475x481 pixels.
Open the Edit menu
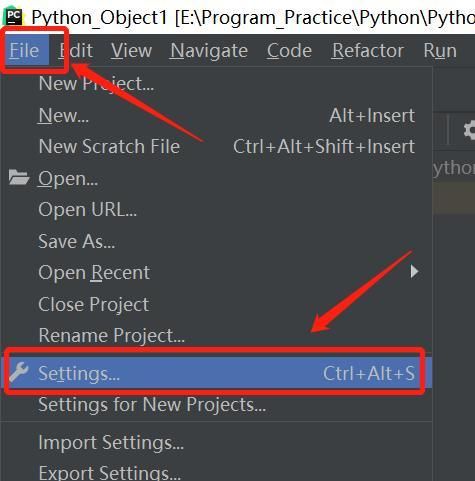(x=76, y=51)
